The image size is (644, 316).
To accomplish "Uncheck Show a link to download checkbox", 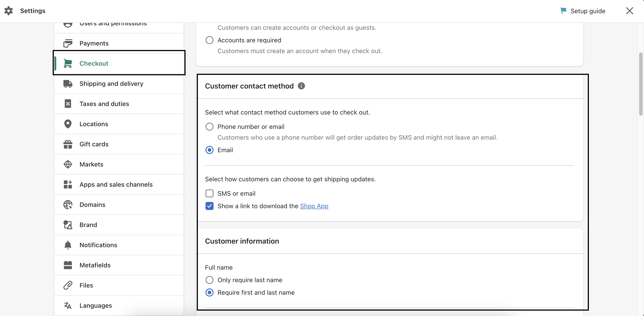I will (x=209, y=206).
